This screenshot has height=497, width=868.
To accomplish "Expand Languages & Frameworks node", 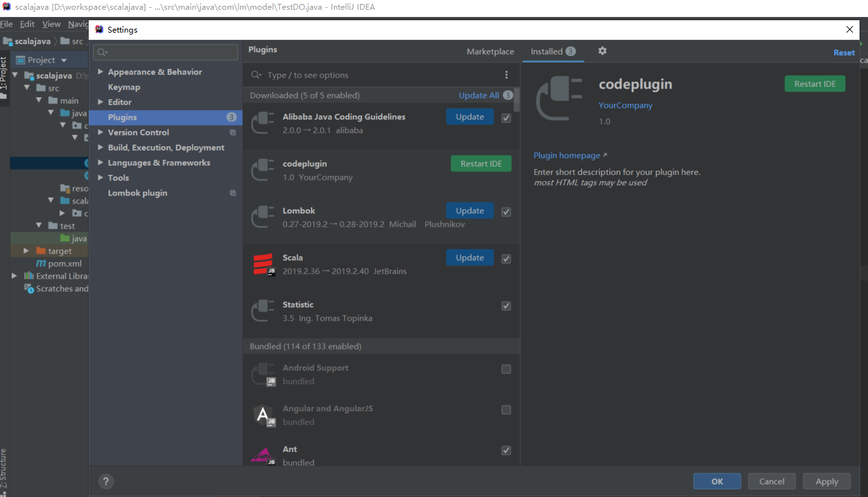I will click(100, 162).
